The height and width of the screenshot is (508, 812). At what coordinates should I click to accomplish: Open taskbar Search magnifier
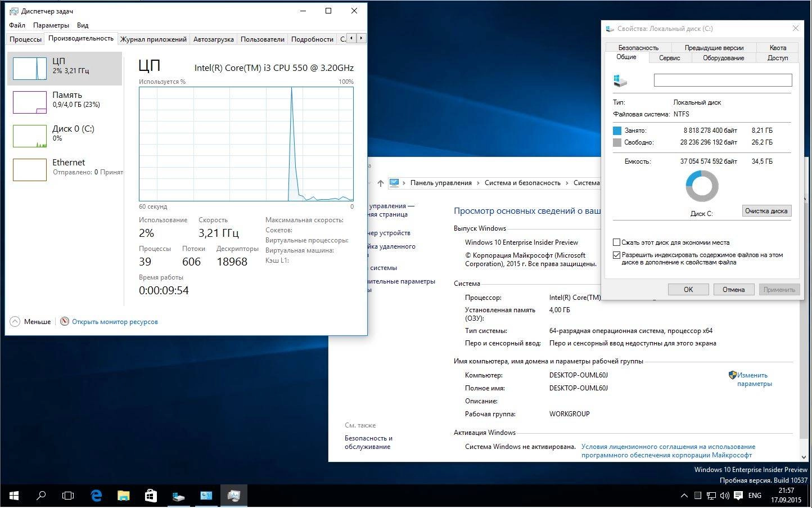point(41,496)
